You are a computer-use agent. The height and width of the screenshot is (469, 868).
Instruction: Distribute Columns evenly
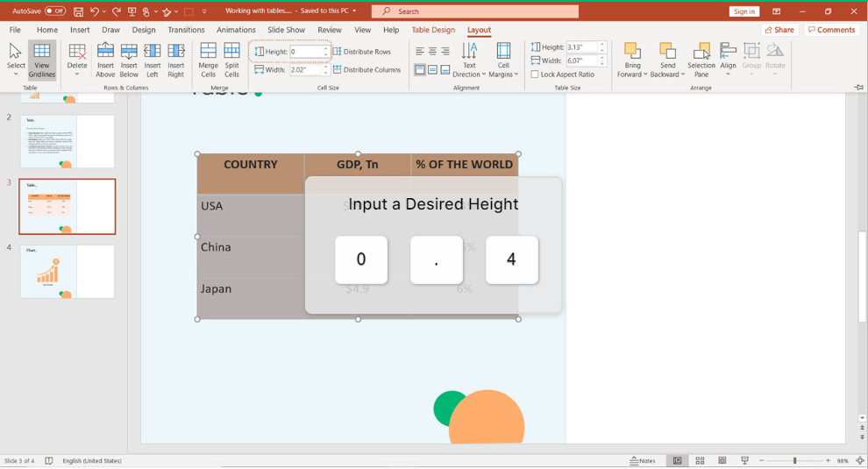click(366, 70)
